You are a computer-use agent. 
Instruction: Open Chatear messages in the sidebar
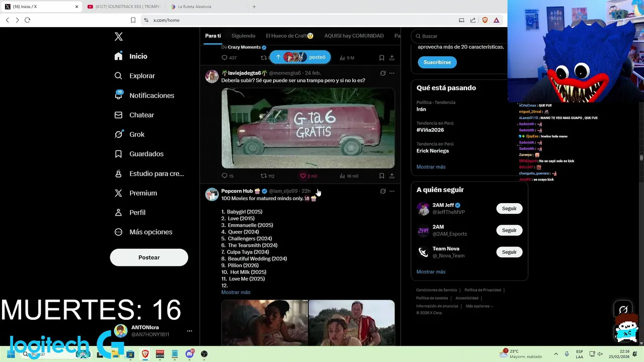(x=134, y=115)
